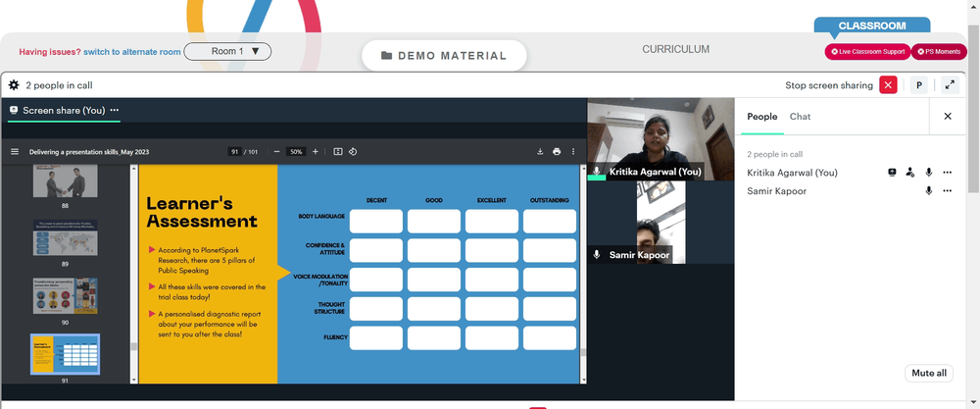Click the Fluency Outstanding cell

(550, 338)
